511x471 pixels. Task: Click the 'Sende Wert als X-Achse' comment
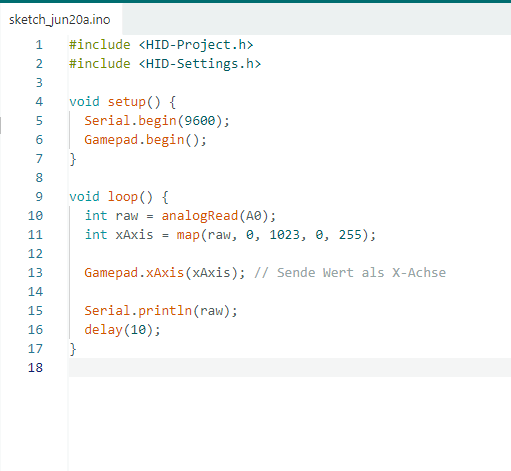click(x=350, y=273)
